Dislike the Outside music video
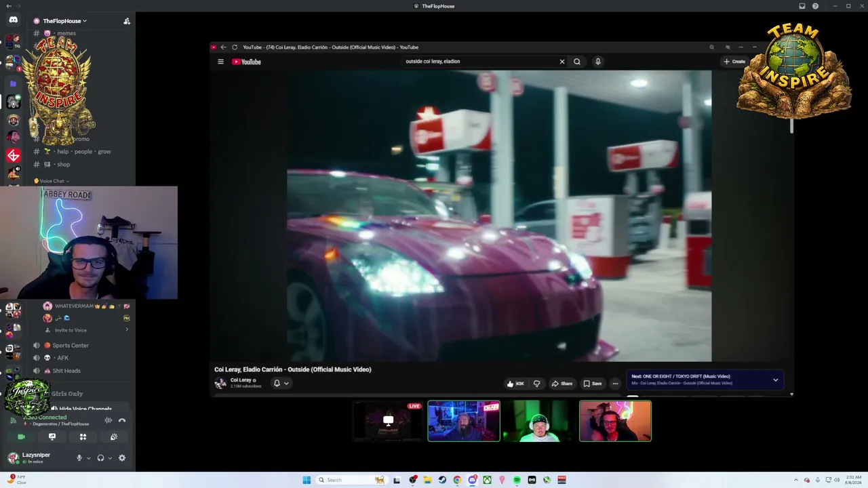The image size is (868, 488). tap(536, 384)
